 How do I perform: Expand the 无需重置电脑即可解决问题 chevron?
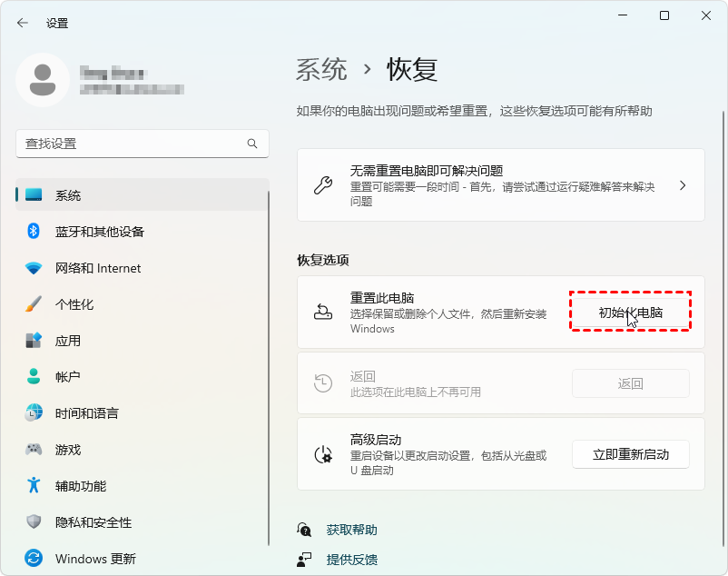(x=683, y=185)
